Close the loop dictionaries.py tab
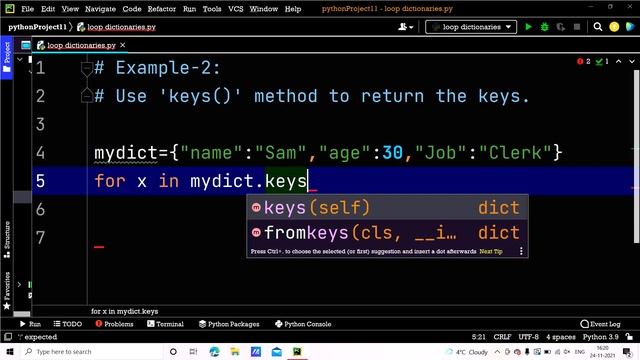Viewport: 640px width, 360px height. coord(122,45)
